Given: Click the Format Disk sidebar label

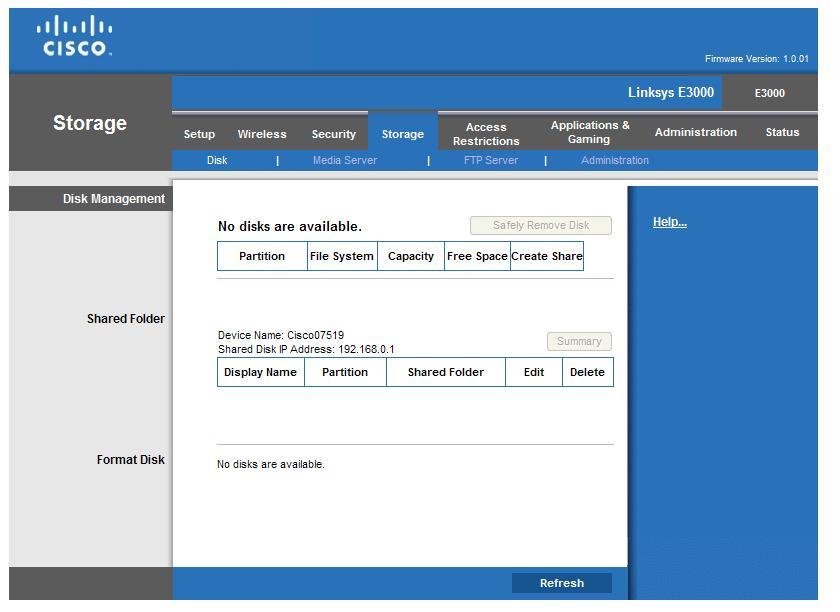Looking at the screenshot, I should [131, 460].
